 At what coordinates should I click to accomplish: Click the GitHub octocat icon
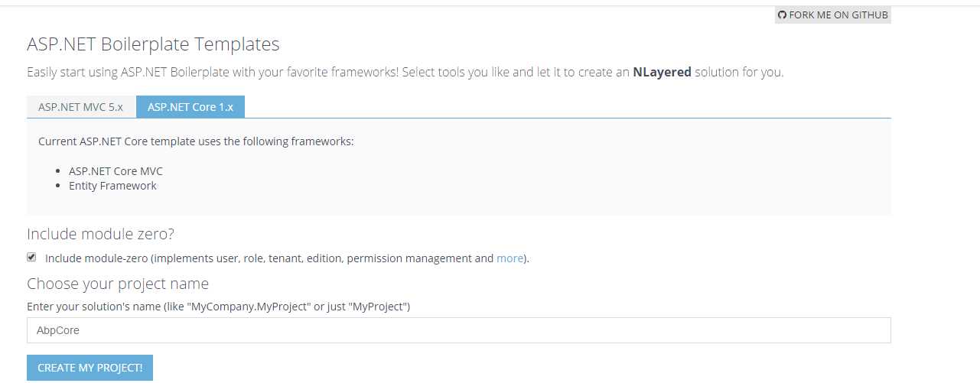coord(783,15)
